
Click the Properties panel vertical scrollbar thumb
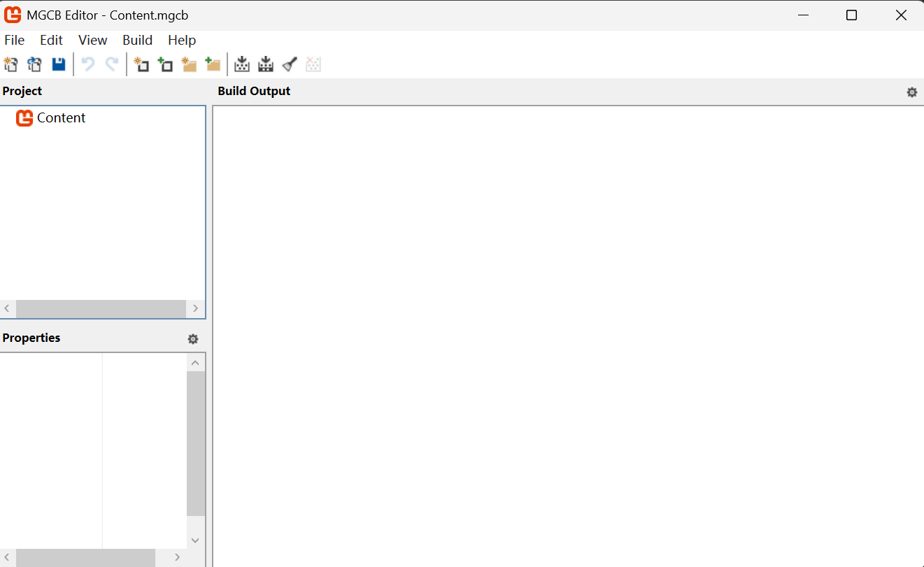pyautogui.click(x=195, y=443)
